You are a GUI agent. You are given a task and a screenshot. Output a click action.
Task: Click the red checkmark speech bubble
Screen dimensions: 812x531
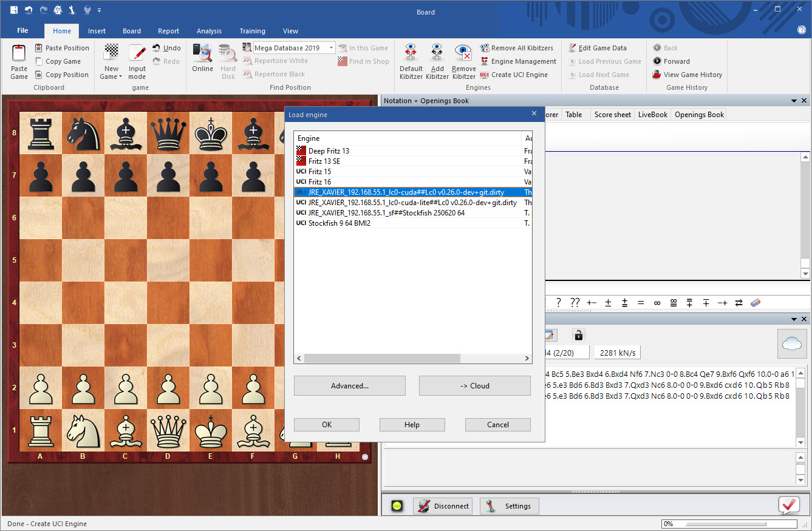click(x=789, y=505)
